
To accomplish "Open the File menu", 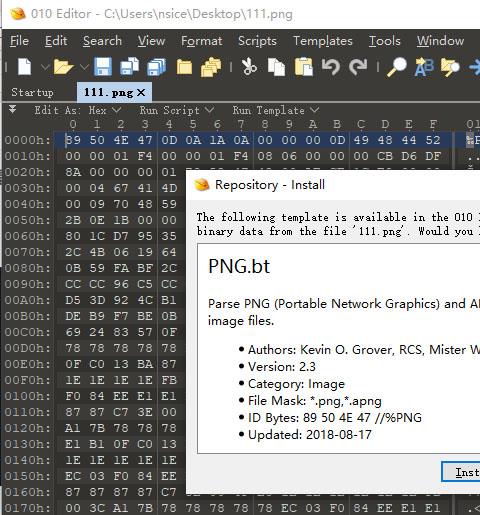I will [x=19, y=41].
